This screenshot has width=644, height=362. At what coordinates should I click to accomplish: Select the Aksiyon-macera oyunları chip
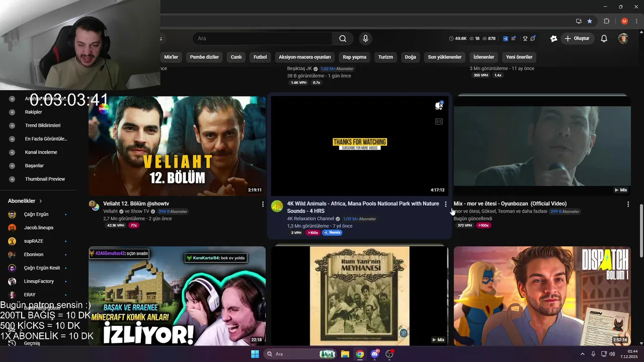click(x=305, y=57)
